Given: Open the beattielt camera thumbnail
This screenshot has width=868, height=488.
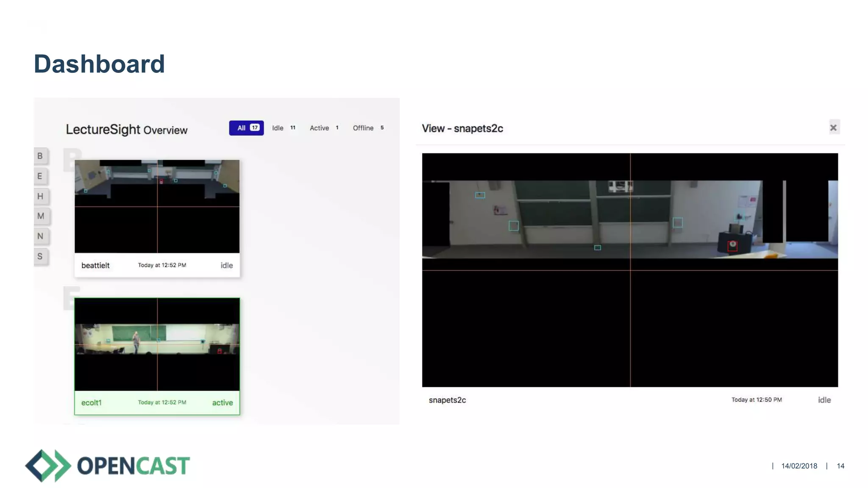Looking at the screenshot, I should point(157,206).
